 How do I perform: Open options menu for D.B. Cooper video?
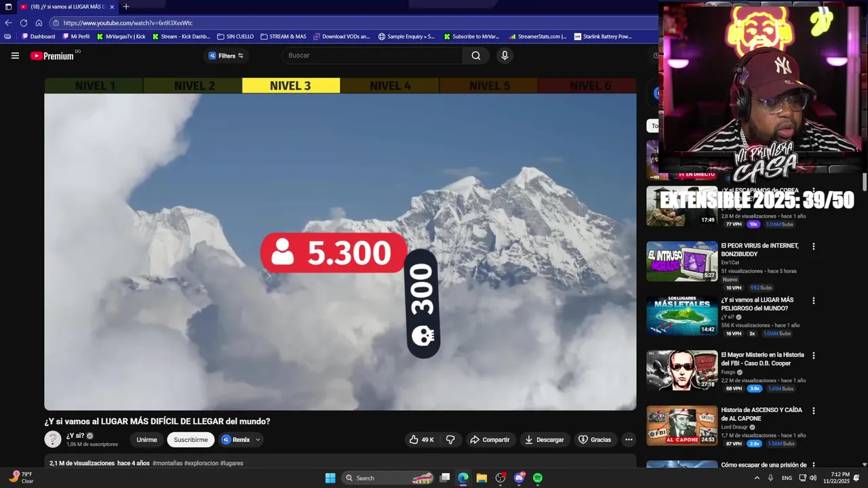pyautogui.click(x=814, y=356)
